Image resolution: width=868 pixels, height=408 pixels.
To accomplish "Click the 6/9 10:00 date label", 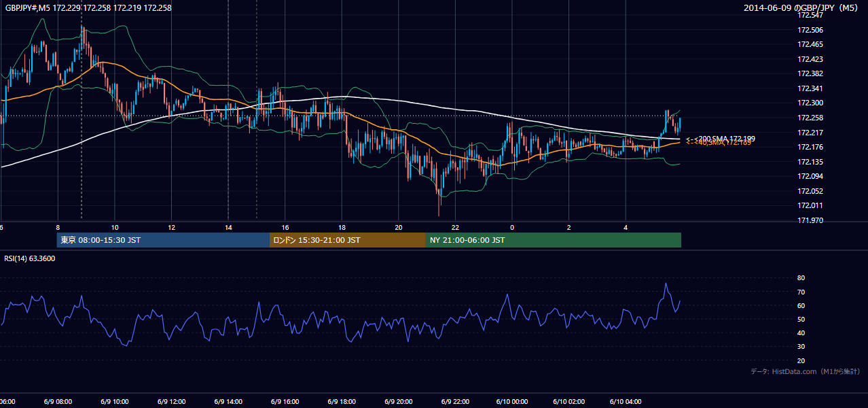I will coord(114,402).
